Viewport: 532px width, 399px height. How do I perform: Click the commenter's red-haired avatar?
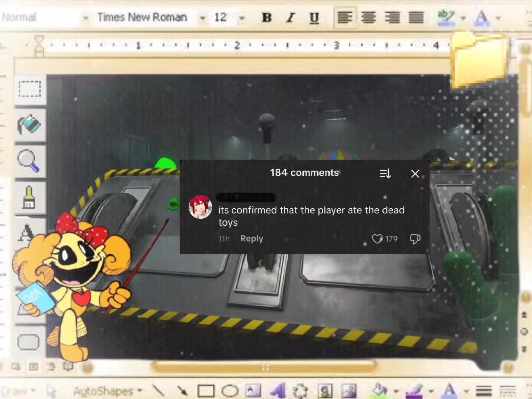click(200, 207)
